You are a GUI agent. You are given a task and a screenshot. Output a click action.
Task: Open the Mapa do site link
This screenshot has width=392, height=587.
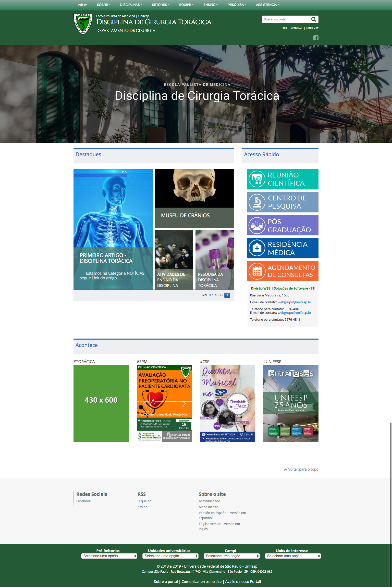point(209,507)
